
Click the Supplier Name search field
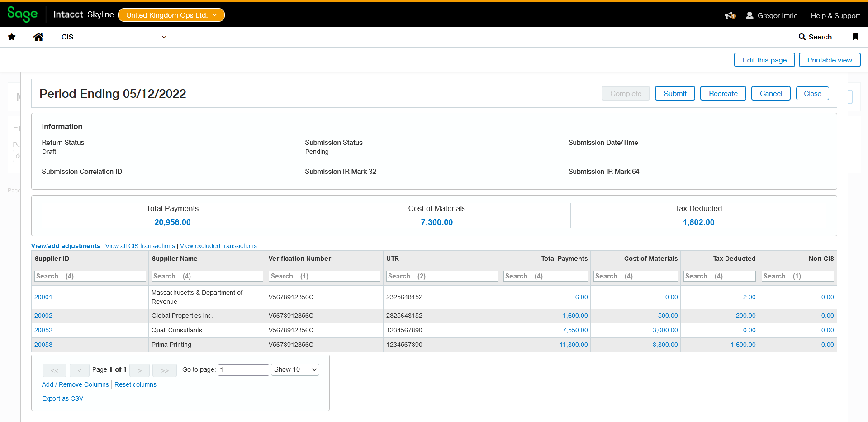point(208,276)
